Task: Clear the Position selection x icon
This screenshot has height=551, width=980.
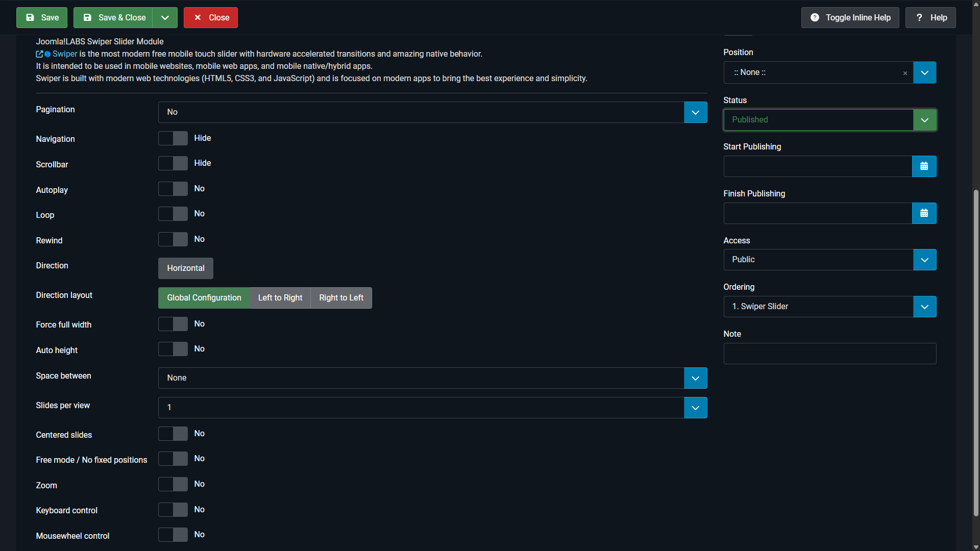Action: click(905, 73)
